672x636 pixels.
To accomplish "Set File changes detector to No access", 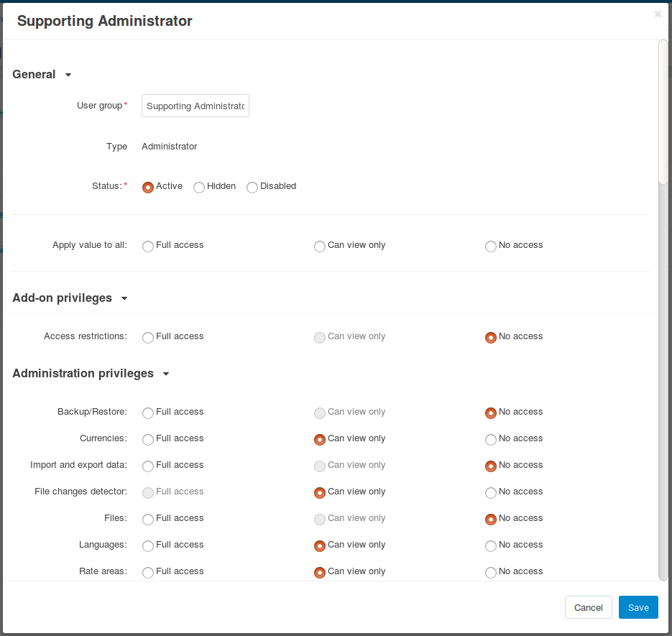I will tap(491, 493).
